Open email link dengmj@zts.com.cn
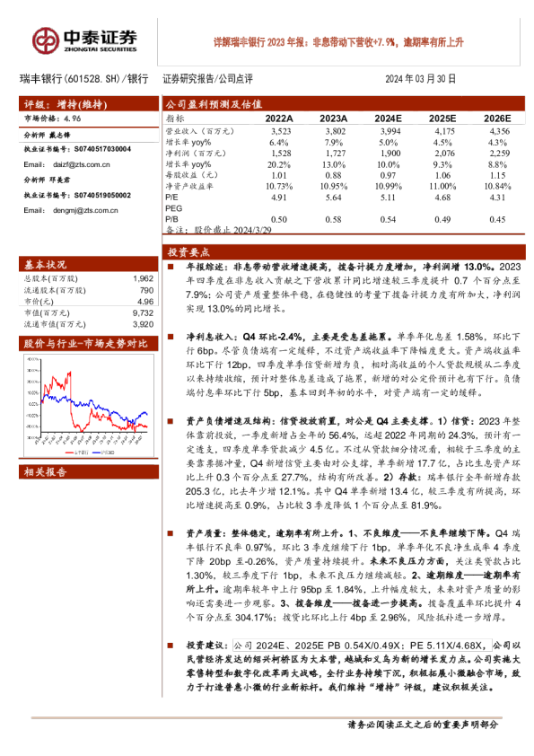The height and width of the screenshot is (756, 534). 85,210
